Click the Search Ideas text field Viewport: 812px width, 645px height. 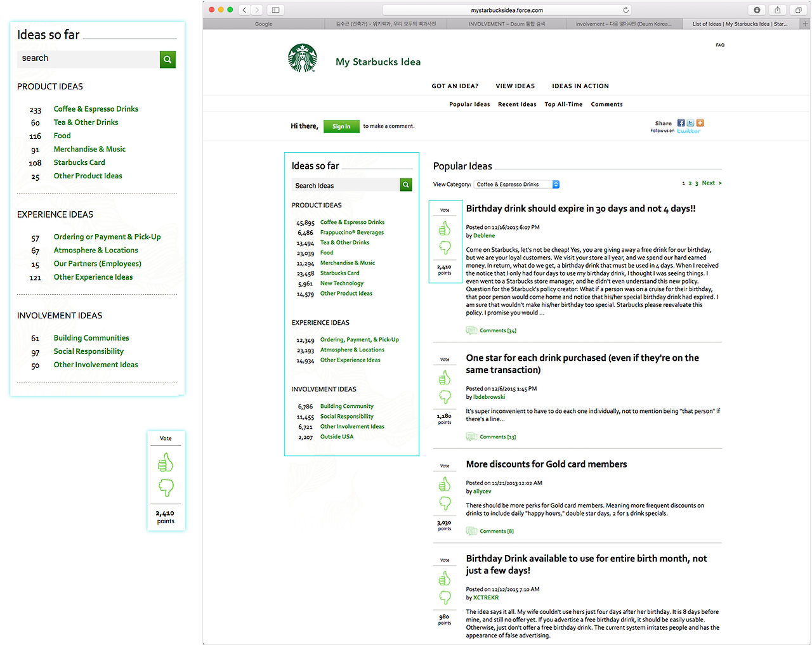click(x=346, y=185)
